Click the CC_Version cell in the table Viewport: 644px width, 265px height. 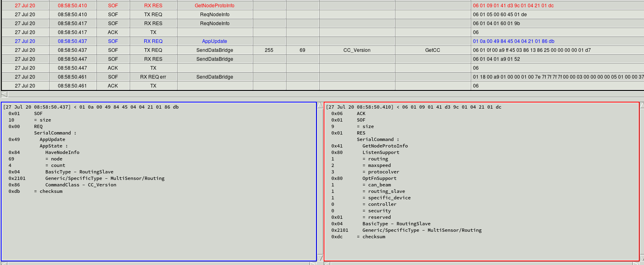tap(356, 50)
